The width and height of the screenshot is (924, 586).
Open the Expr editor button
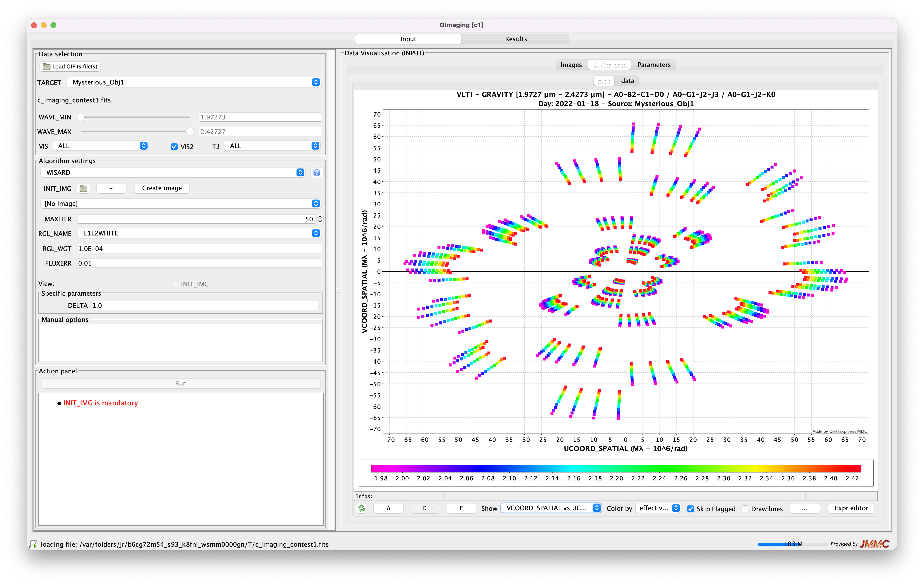tap(851, 508)
